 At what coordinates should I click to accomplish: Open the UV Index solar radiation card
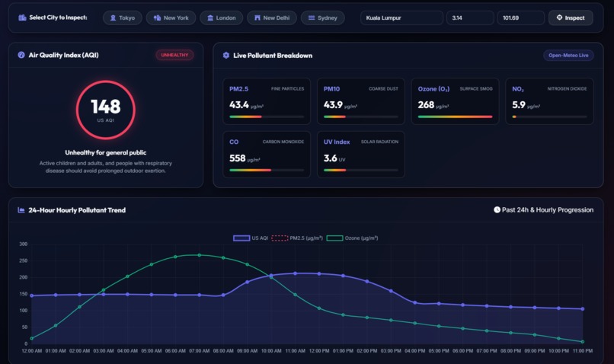click(361, 155)
